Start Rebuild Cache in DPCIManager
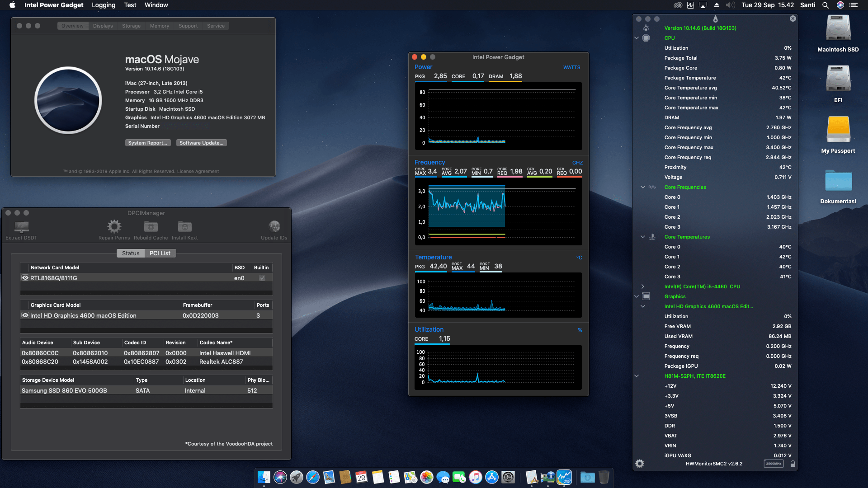Screen dimensions: 868x488 tap(151, 226)
